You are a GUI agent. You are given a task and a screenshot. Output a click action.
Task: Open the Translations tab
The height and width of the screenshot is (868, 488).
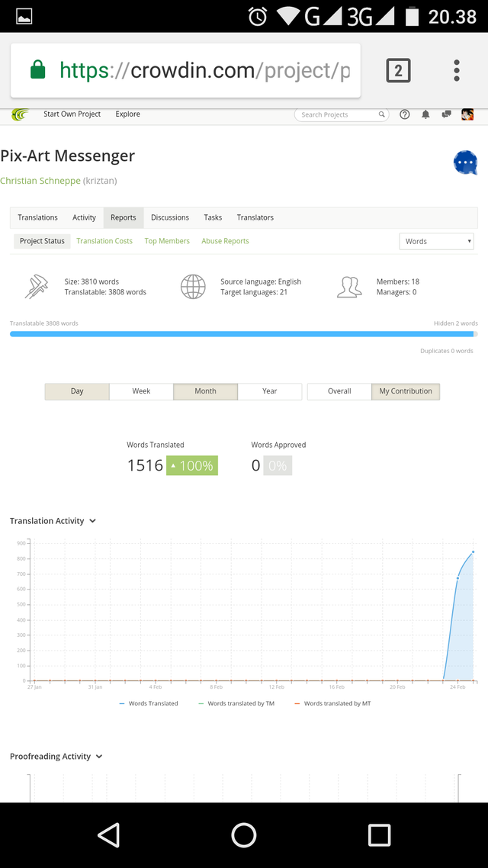pos(37,217)
